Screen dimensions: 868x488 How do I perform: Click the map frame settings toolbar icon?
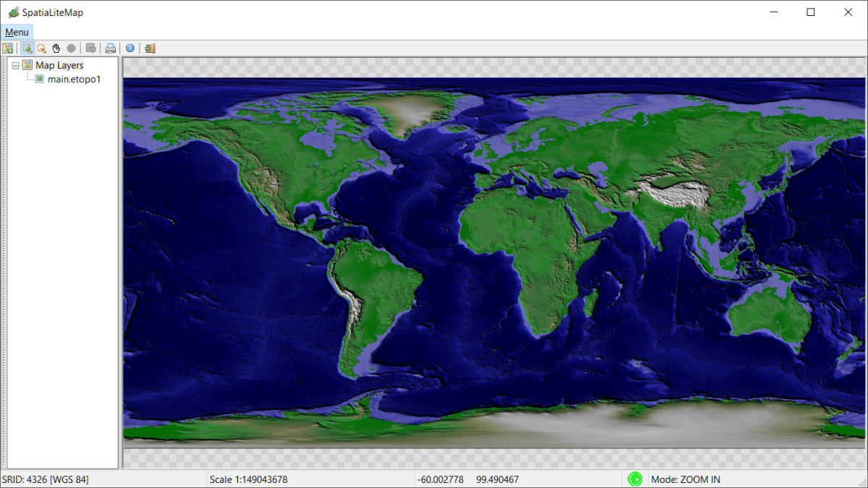point(90,48)
